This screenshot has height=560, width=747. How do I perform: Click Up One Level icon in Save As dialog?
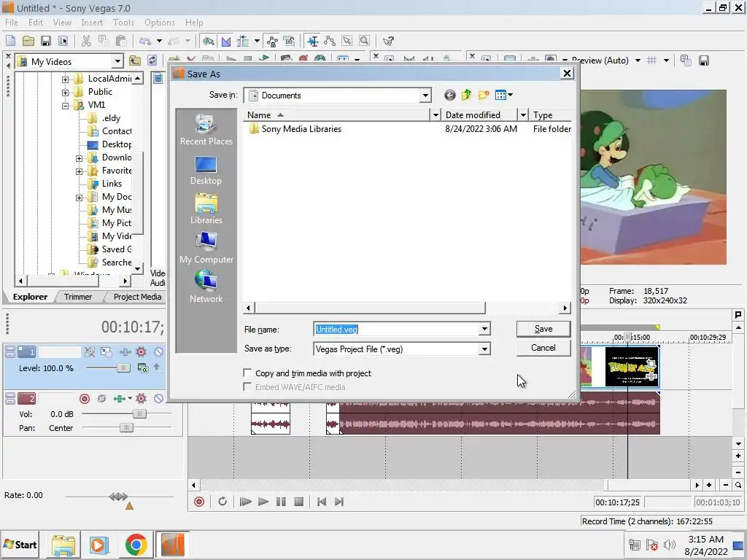click(466, 96)
